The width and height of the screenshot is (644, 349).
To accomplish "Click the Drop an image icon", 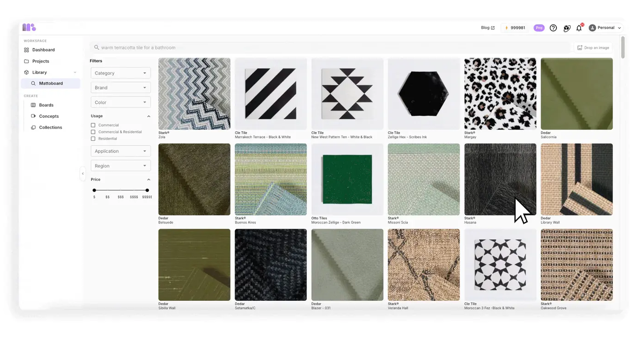I will click(580, 48).
